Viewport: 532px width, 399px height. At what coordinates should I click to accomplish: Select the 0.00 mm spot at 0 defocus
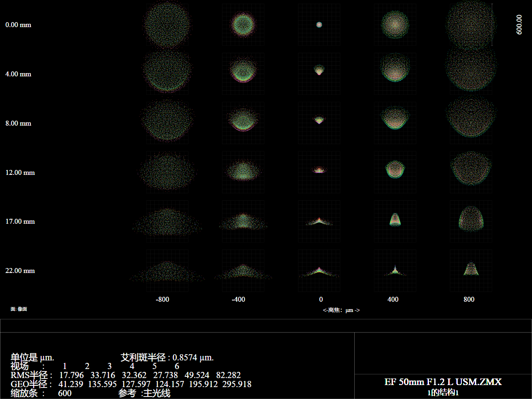319,25
